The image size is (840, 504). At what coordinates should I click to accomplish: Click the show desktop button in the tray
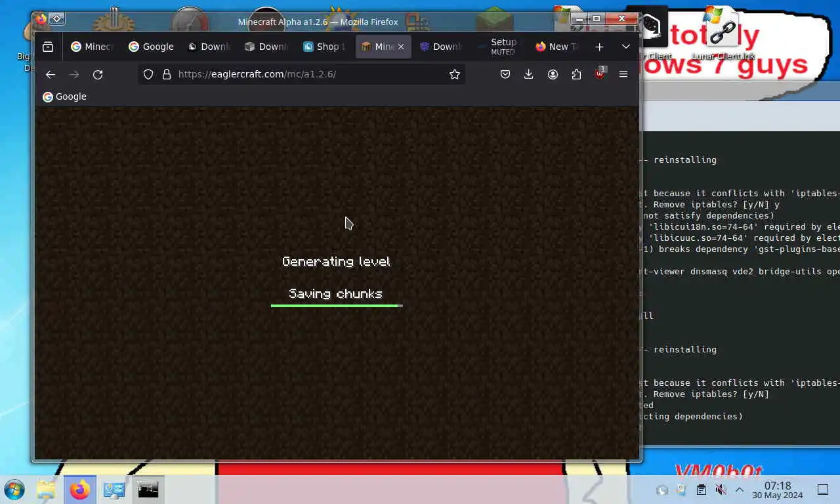click(823, 490)
